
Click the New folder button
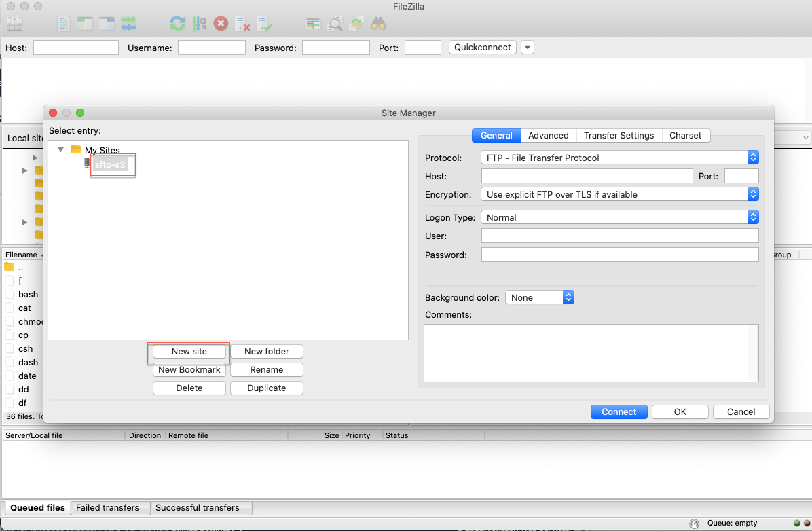point(267,351)
